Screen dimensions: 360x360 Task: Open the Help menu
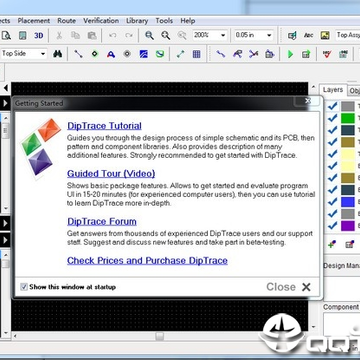(x=188, y=21)
